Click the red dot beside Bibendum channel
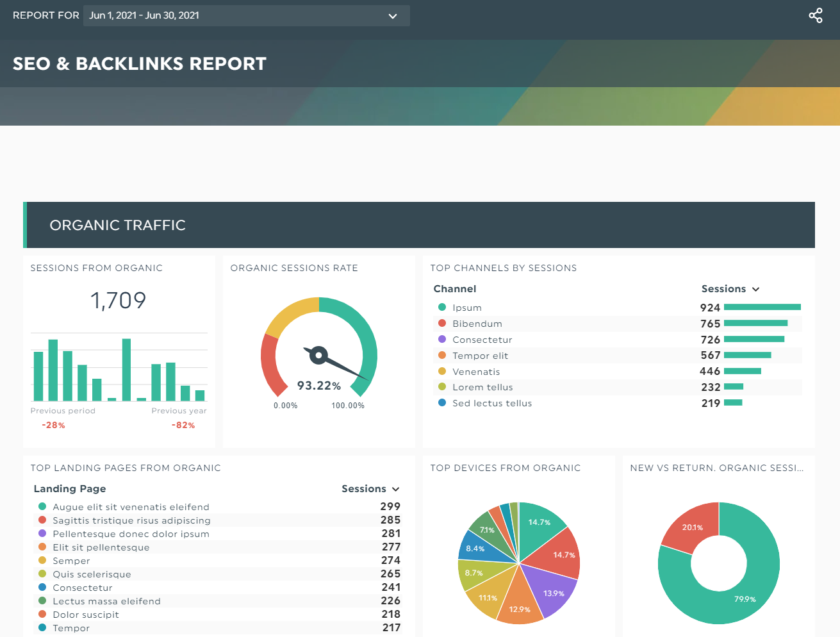 click(442, 324)
